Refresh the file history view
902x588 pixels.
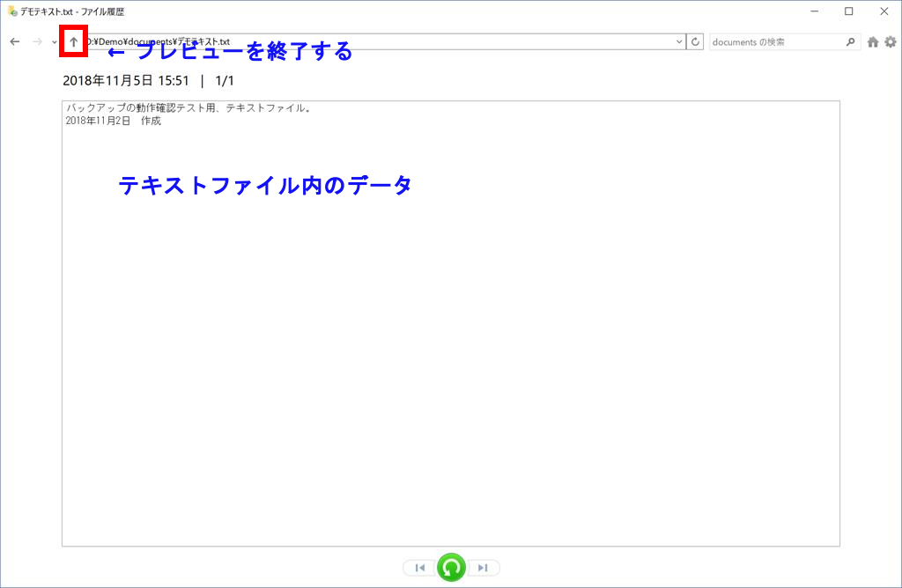[x=695, y=41]
